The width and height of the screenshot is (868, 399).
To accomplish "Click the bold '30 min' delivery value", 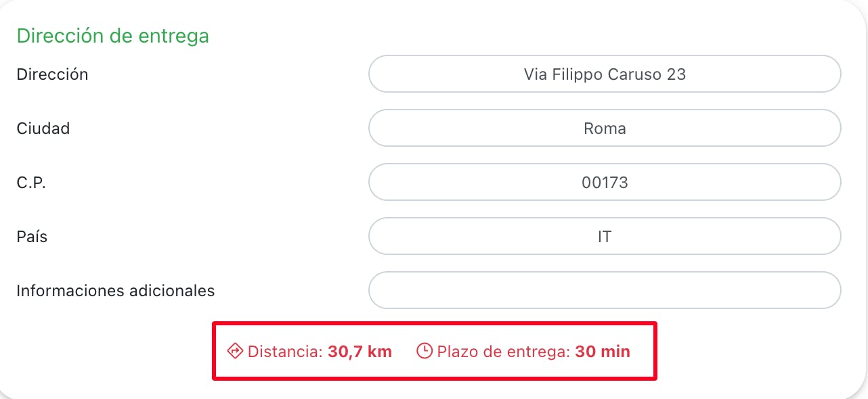I will 603,352.
